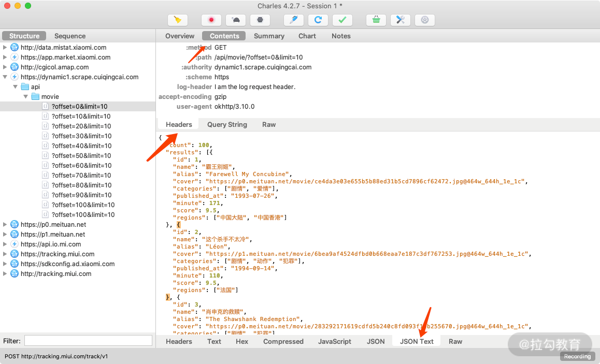
Task: Click the green checkmark Validate icon
Action: [x=342, y=20]
